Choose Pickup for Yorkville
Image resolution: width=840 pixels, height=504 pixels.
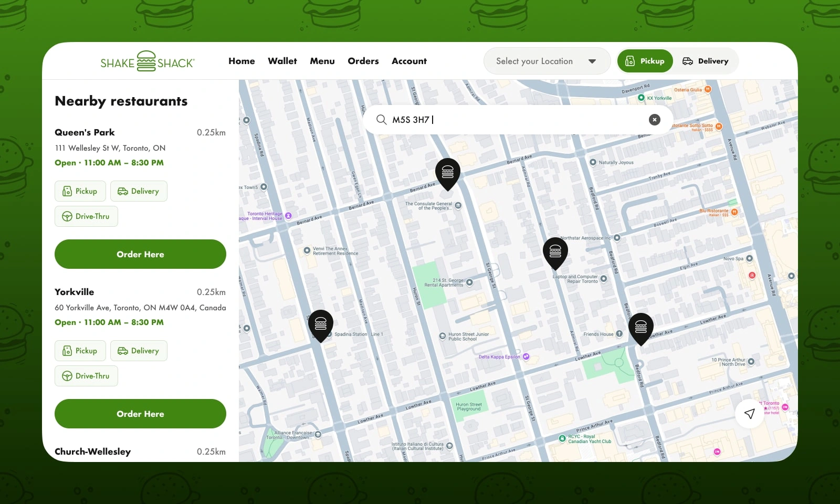coord(80,351)
